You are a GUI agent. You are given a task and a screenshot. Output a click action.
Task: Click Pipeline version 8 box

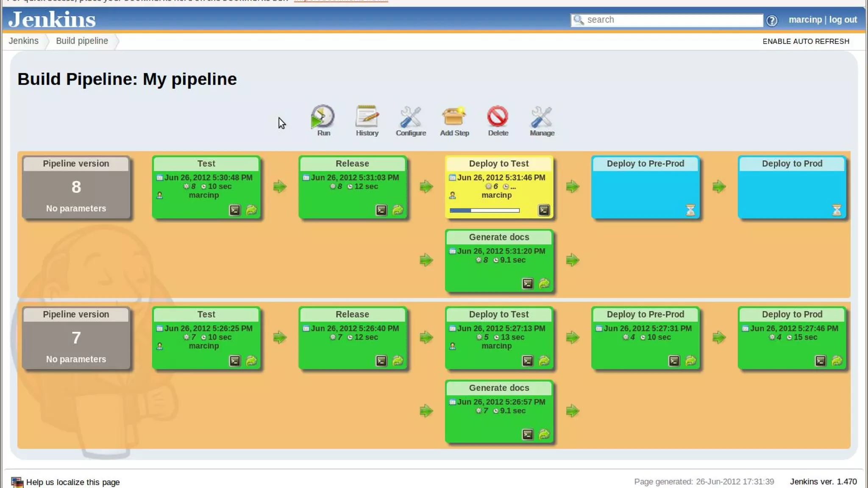coord(76,187)
